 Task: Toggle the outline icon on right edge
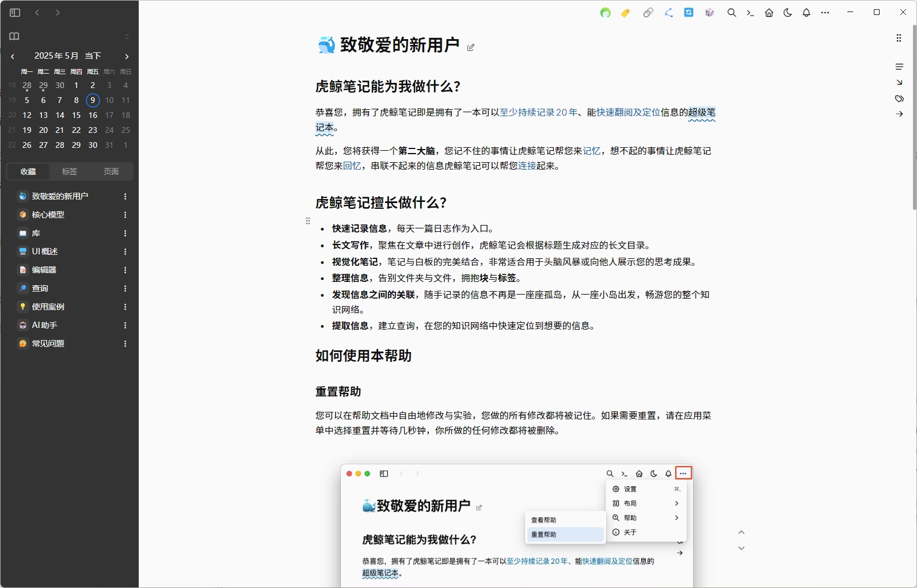click(x=899, y=67)
